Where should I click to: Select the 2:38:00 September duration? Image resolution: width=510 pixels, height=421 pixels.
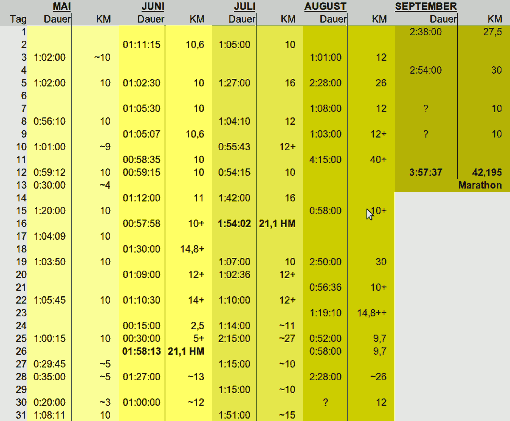click(x=426, y=32)
